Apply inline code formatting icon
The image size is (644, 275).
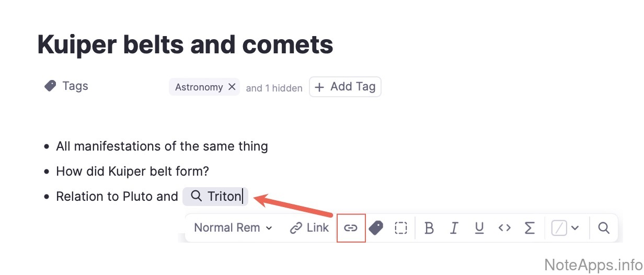click(504, 228)
